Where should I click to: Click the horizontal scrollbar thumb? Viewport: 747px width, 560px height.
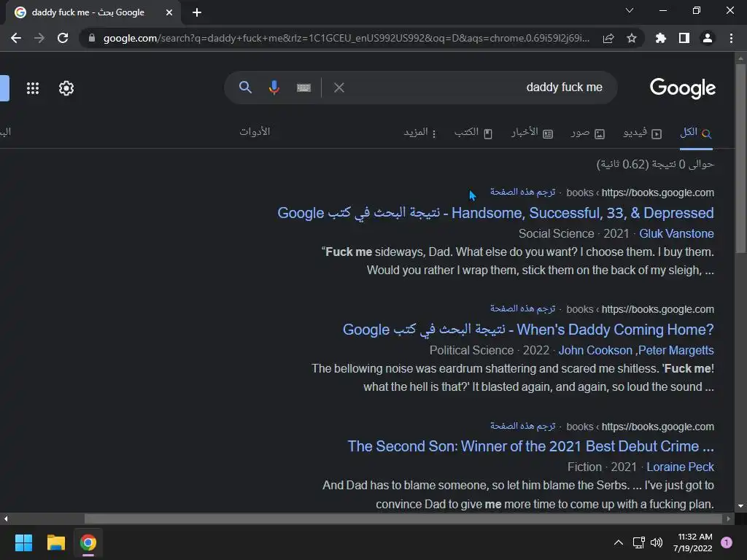(x=403, y=518)
